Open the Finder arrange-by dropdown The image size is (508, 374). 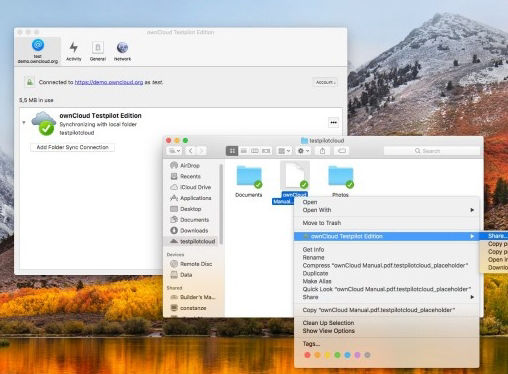tap(284, 151)
